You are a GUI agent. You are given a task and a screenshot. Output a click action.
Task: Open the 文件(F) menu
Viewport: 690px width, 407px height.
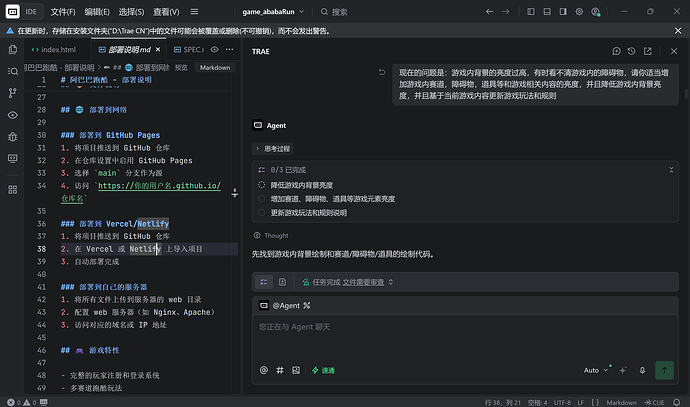point(63,12)
